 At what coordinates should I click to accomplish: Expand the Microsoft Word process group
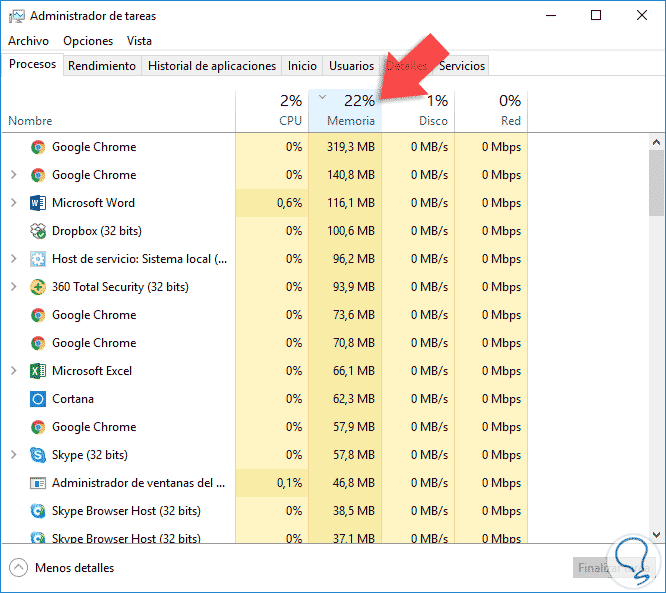[x=13, y=203]
